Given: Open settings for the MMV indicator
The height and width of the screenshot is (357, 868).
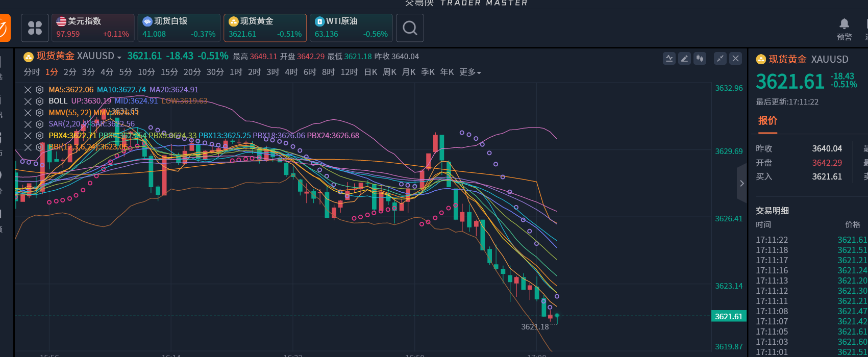Looking at the screenshot, I should (39, 113).
